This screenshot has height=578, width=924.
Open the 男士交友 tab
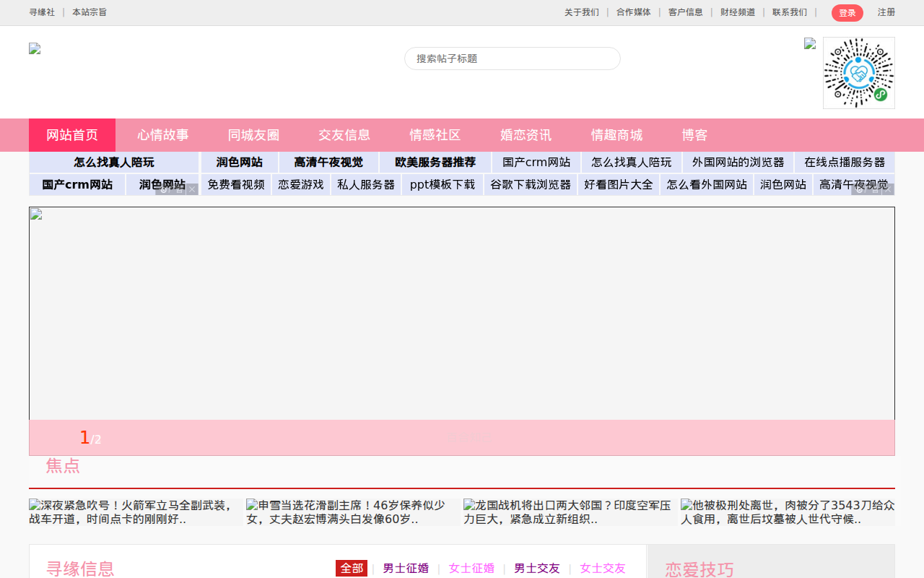point(536,569)
